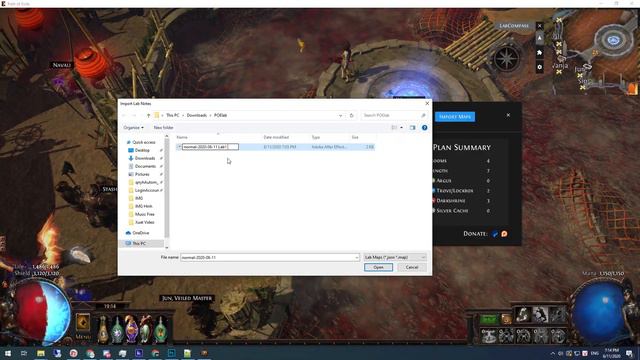Click the LabCompass compass rose icon
Image resolution: width=640 pixels, height=360 pixels.
[x=507, y=58]
